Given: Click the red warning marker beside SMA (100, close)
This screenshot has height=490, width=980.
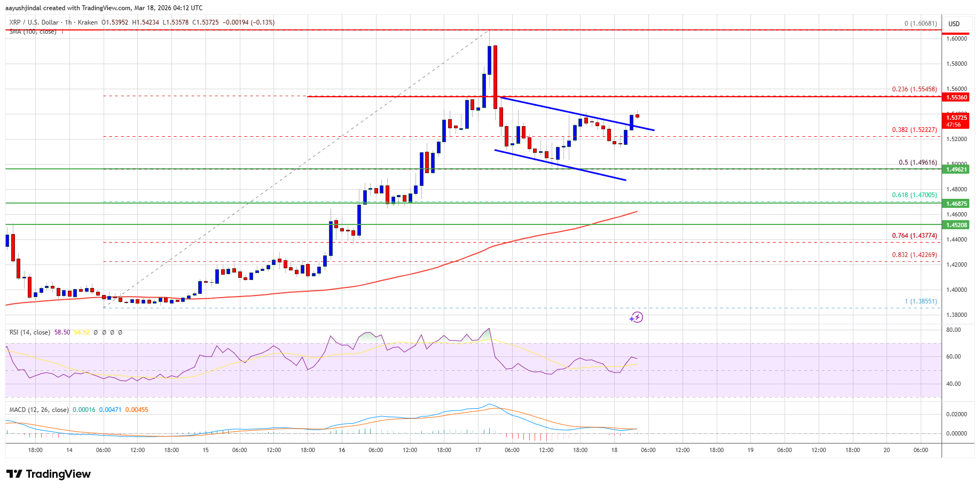Looking at the screenshot, I should coord(63,31).
